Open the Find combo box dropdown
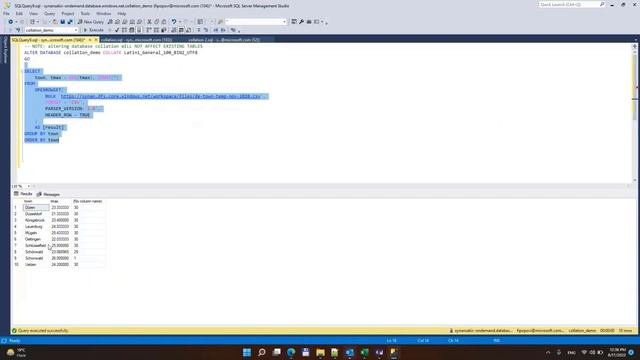 tap(284, 22)
